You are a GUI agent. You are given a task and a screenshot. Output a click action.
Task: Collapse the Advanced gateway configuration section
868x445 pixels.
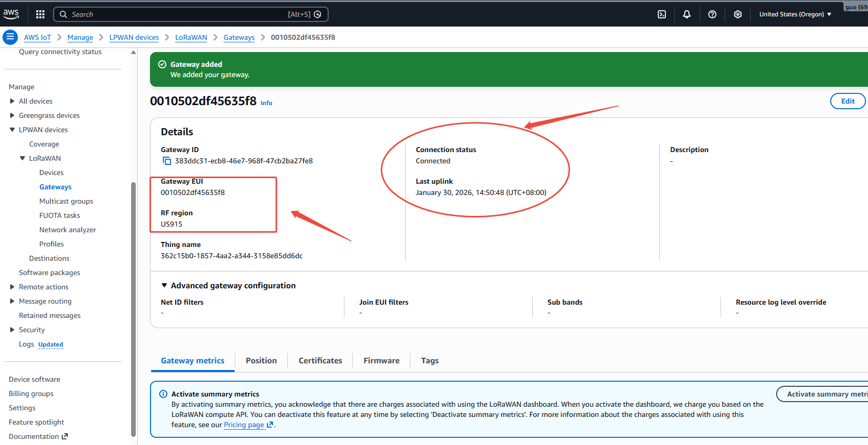tap(164, 286)
